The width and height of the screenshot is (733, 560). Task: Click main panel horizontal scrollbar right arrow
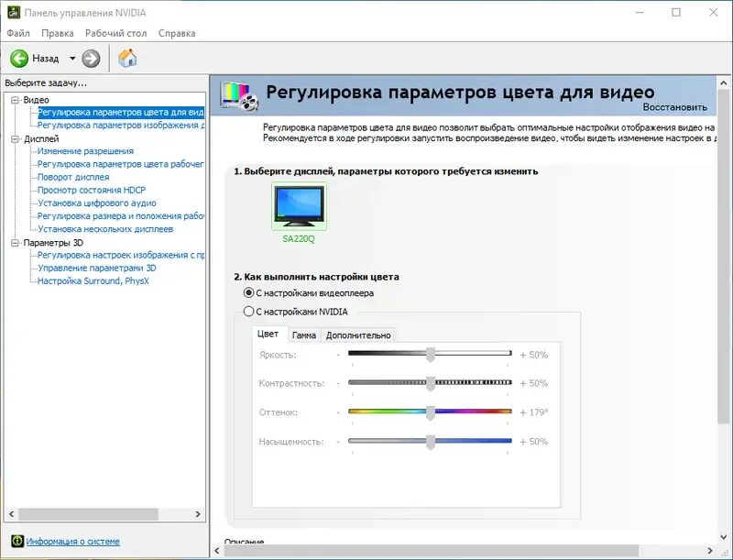coord(710,551)
